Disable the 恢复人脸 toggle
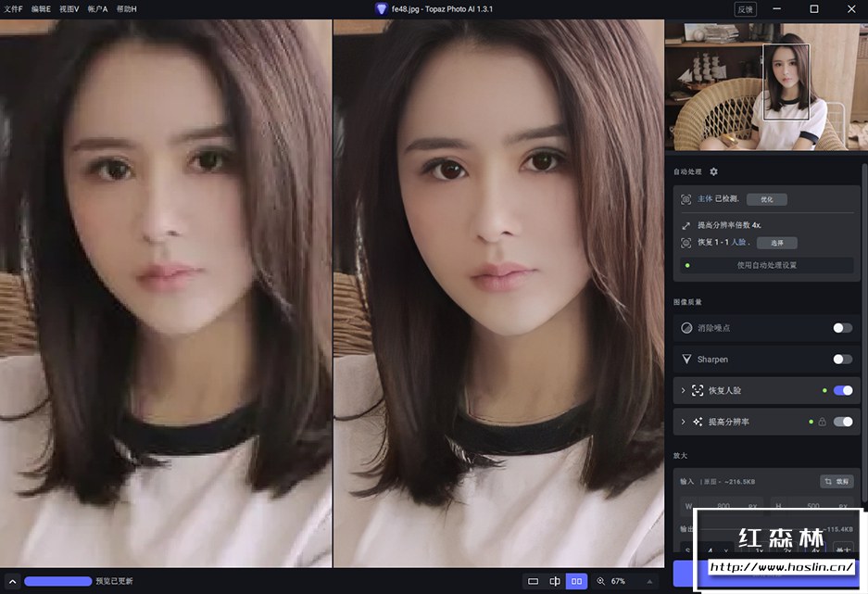Screen dimensions: 868x594 843,390
